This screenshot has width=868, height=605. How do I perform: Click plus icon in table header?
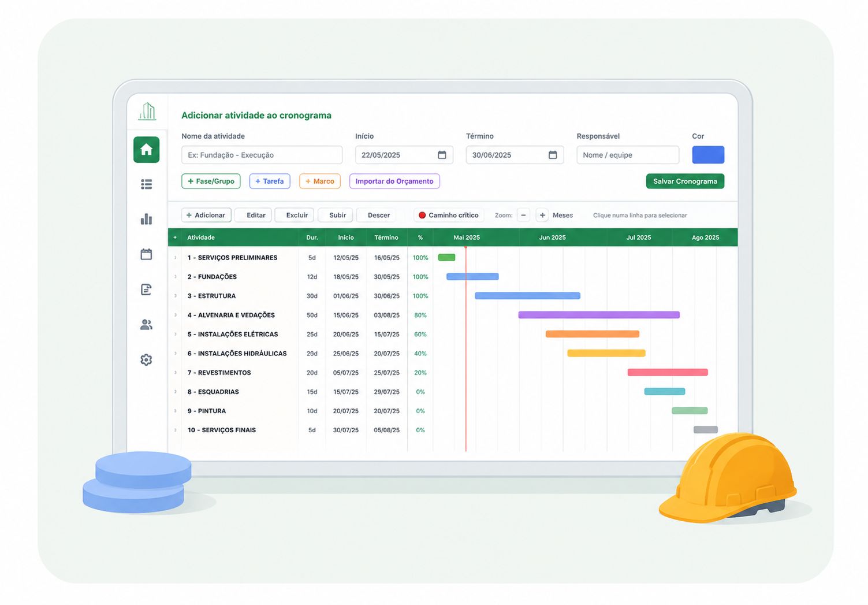tap(175, 237)
